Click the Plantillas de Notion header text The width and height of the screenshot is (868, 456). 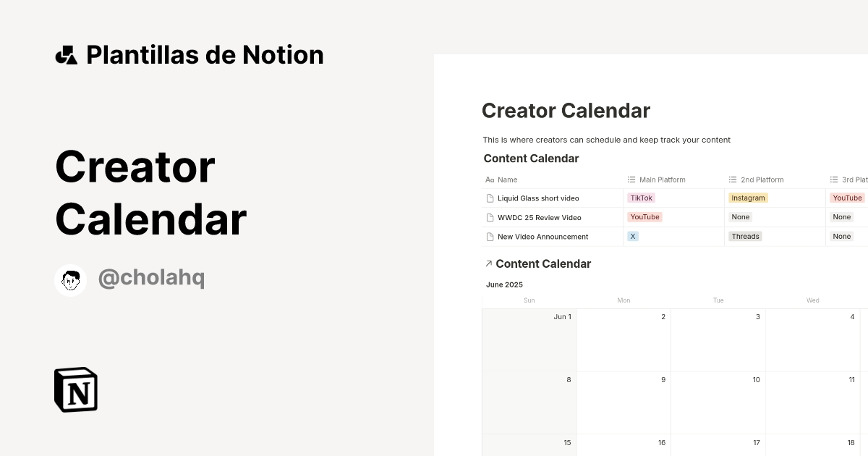205,54
